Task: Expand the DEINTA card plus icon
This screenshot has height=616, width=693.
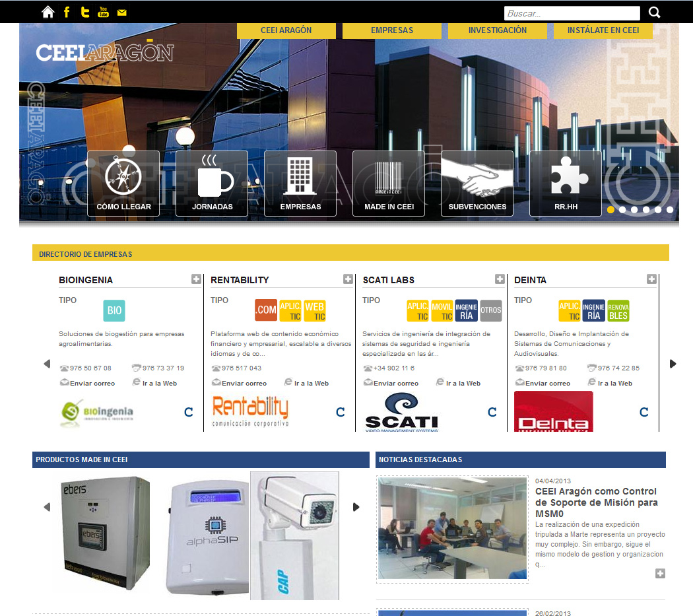Action: [x=651, y=279]
